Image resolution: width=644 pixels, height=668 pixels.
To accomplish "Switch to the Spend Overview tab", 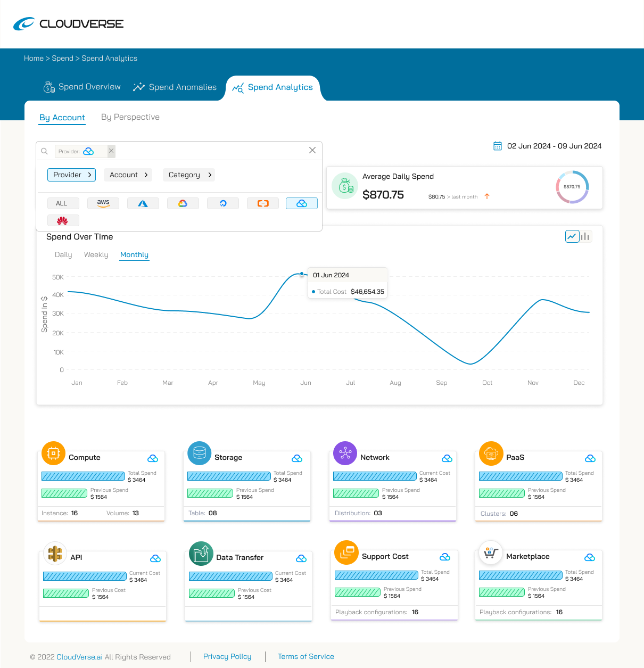I will [82, 87].
